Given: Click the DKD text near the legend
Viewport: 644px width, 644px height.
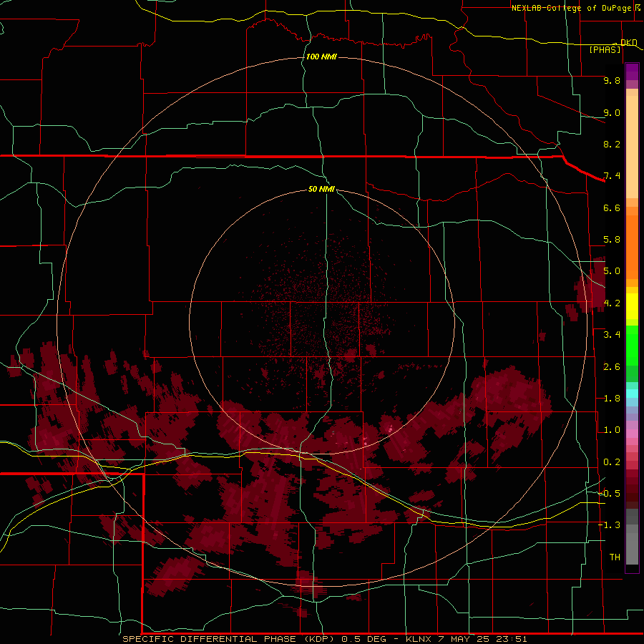Looking at the screenshot, I should (628, 42).
